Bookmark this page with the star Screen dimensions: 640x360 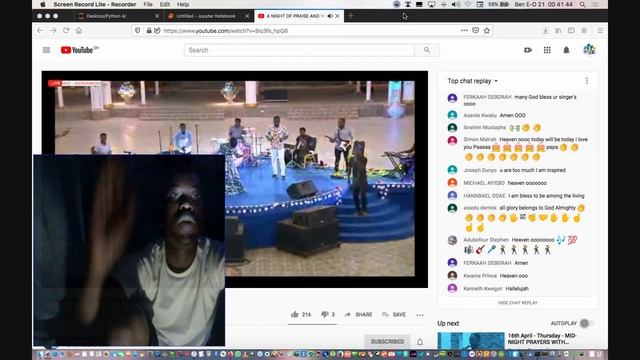pos(487,30)
